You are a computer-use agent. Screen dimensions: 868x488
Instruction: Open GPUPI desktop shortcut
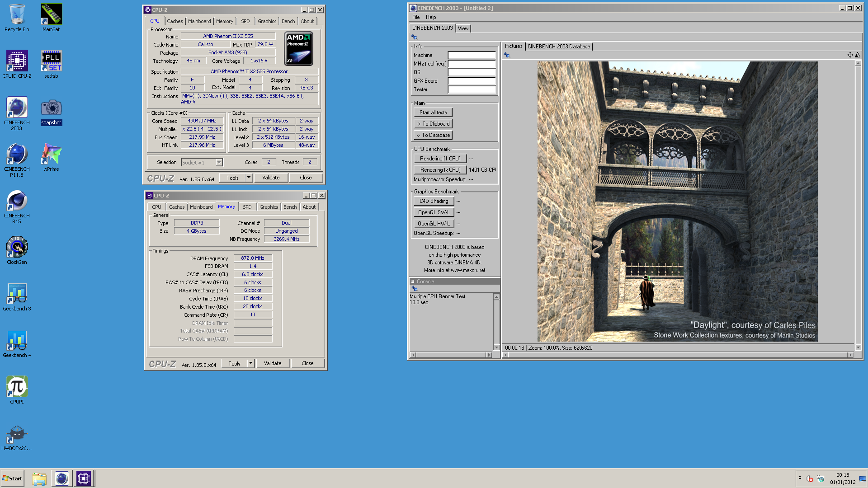pyautogui.click(x=17, y=390)
